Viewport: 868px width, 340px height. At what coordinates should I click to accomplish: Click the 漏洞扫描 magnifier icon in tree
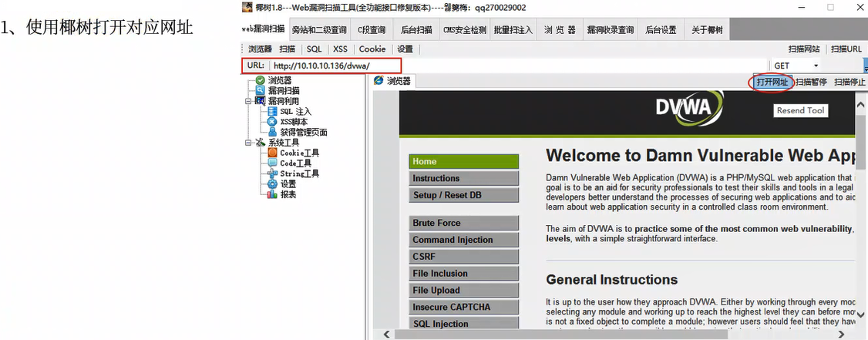click(261, 90)
